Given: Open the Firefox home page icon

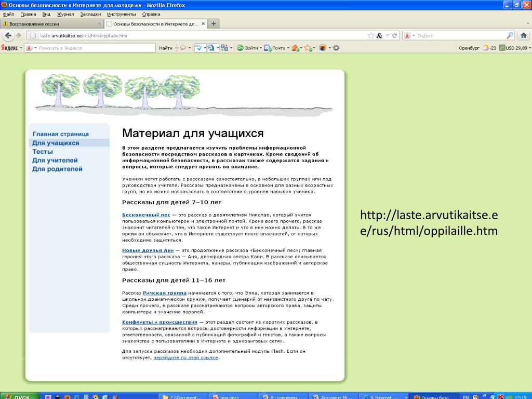Looking at the screenshot, I should (524, 36).
